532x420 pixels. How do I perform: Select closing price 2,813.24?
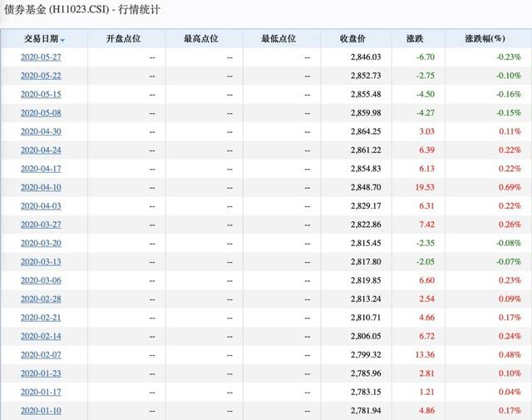coord(366,299)
